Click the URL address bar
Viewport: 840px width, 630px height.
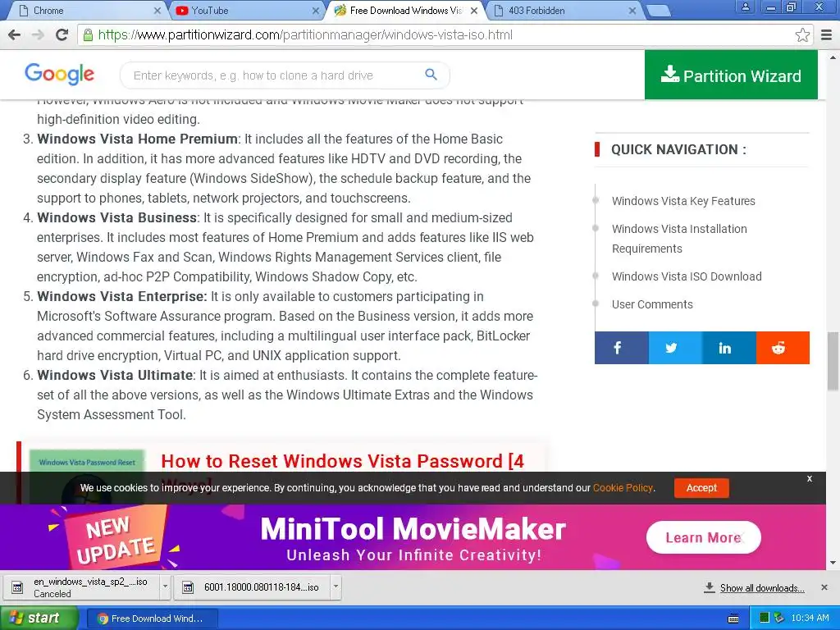[440, 35]
